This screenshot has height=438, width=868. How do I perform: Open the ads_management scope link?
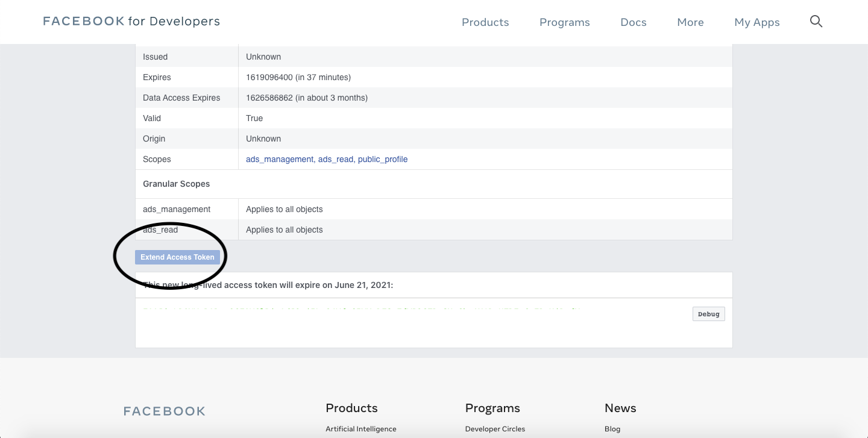pos(279,159)
